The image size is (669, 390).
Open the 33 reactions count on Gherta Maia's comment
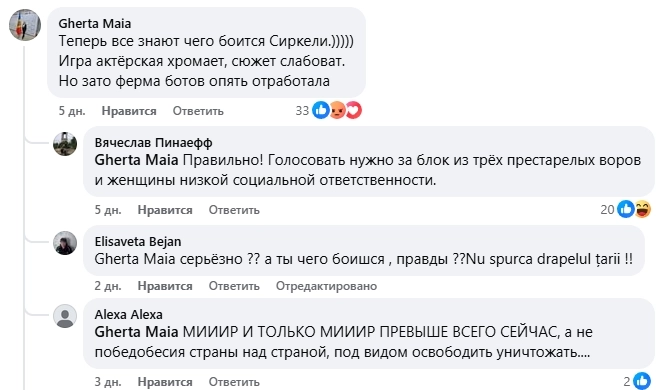[302, 111]
